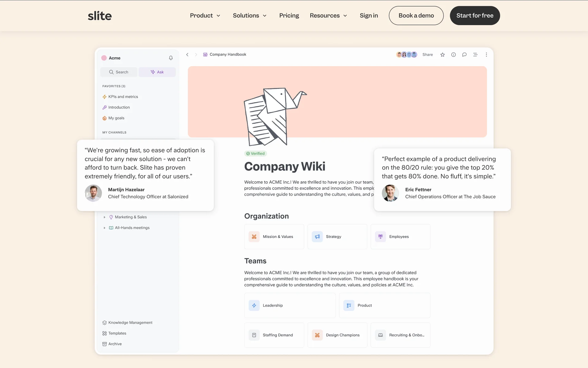Click the notification bell icon
The height and width of the screenshot is (368, 588).
click(x=171, y=58)
